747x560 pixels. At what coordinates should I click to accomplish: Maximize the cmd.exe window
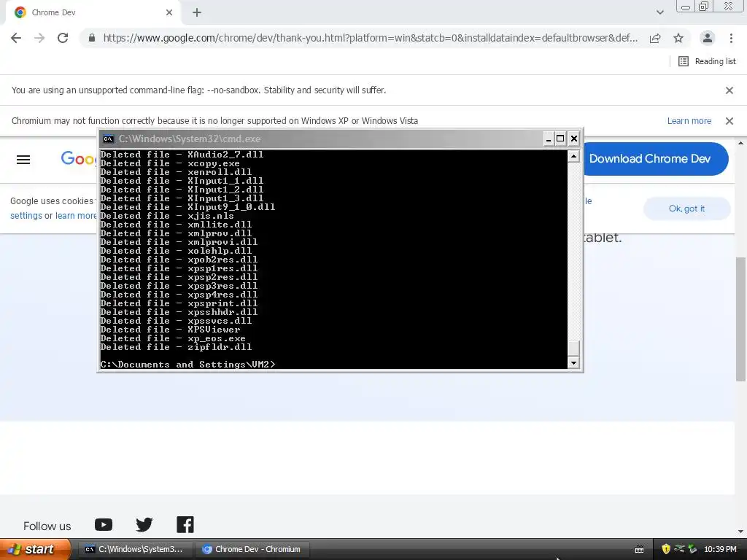(561, 139)
